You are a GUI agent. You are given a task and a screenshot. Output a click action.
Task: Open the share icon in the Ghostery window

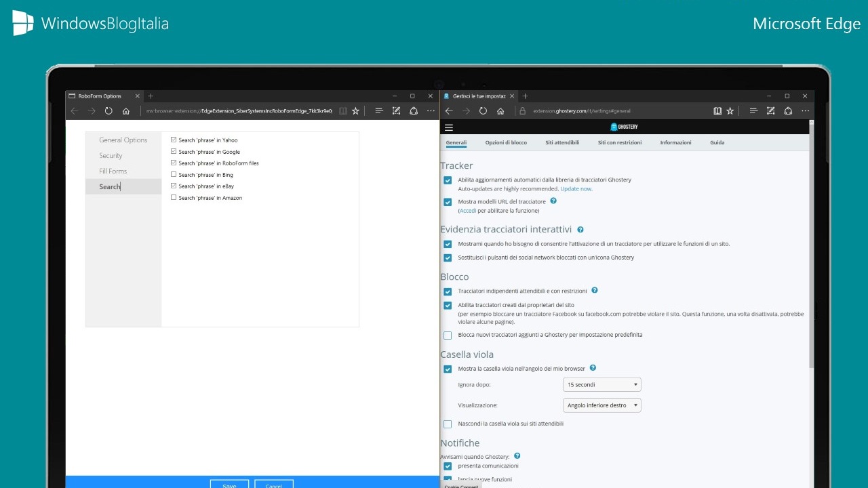[788, 111]
